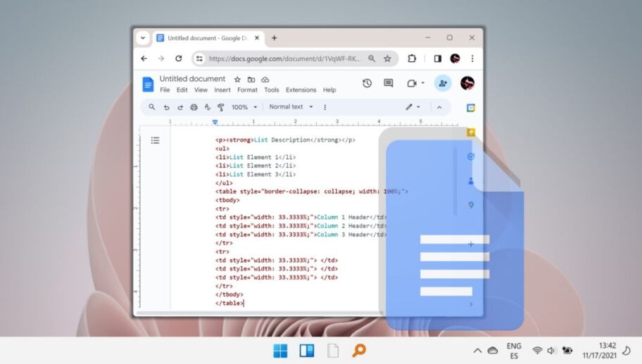Open the Chrome three-dot menu

472,58
